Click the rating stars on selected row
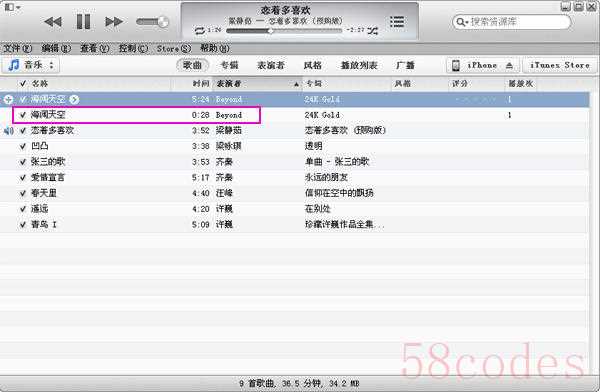 point(476,100)
